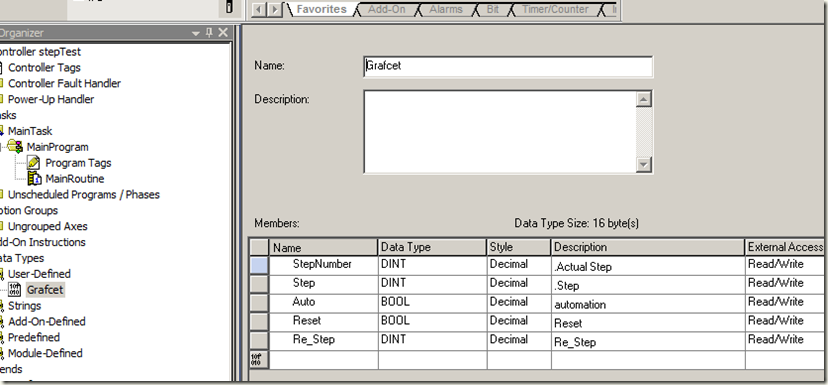Click the 'automation' description cell
Image resolution: width=828 pixels, height=385 pixels.
[x=648, y=303]
